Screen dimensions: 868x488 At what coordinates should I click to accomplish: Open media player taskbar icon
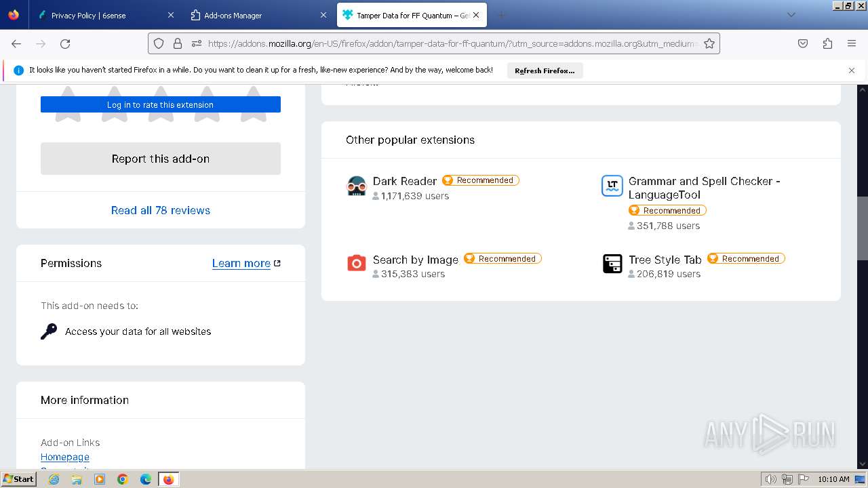(x=100, y=479)
